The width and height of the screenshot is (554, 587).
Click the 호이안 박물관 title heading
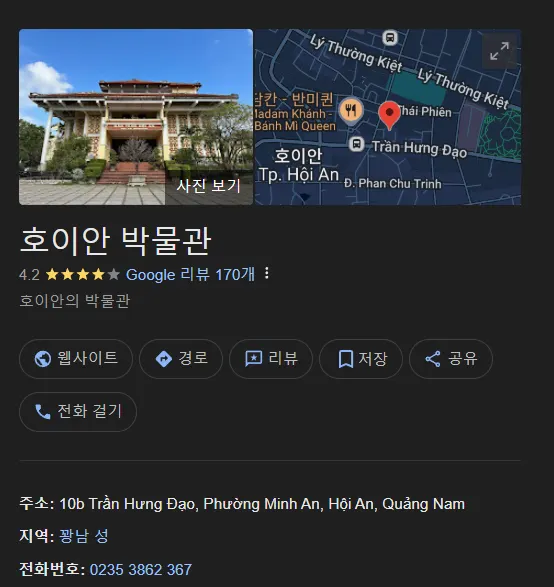(116, 241)
